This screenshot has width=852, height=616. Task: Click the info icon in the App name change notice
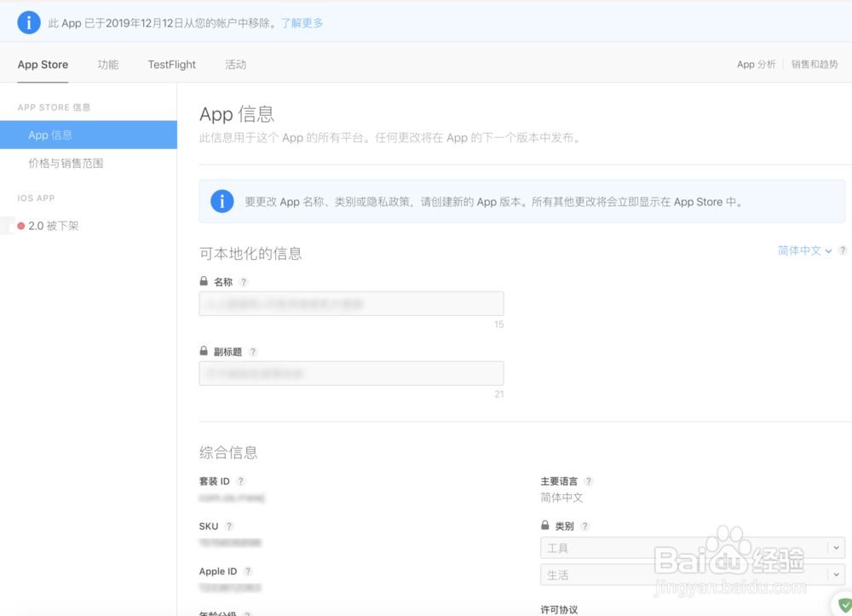pos(222,201)
